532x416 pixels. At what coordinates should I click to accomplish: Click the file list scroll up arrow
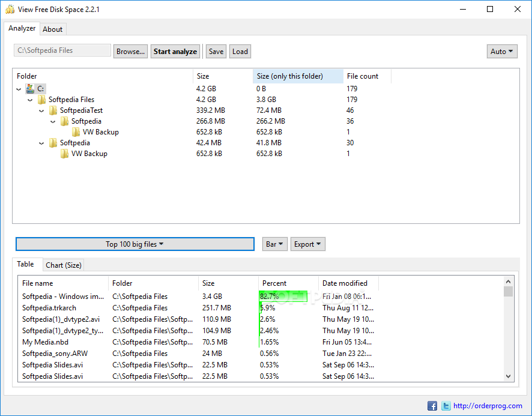[x=508, y=282]
